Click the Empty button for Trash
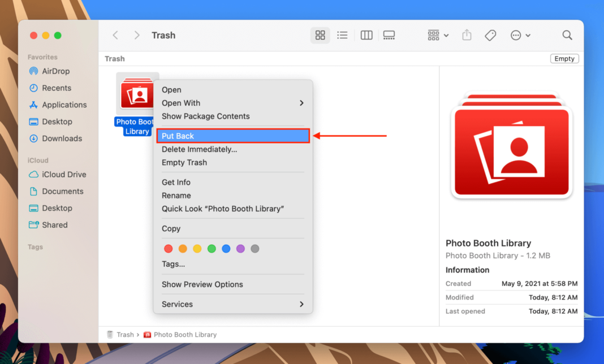 point(564,58)
